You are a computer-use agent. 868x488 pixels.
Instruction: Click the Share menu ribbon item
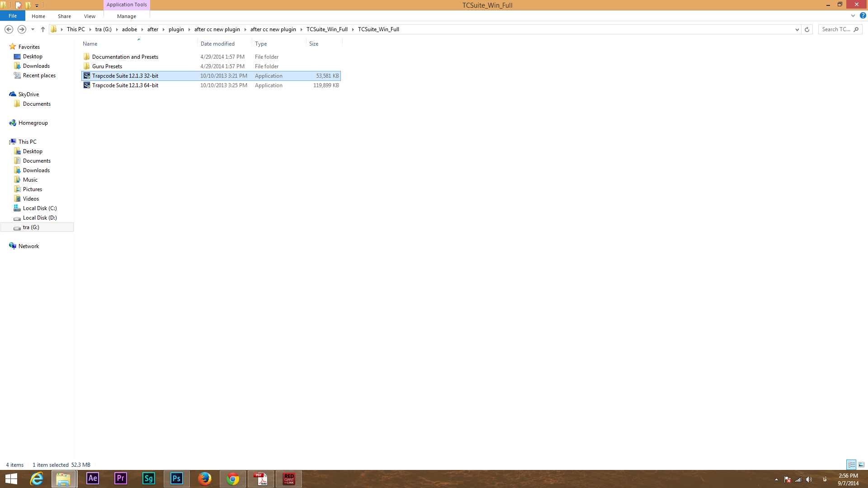64,16
